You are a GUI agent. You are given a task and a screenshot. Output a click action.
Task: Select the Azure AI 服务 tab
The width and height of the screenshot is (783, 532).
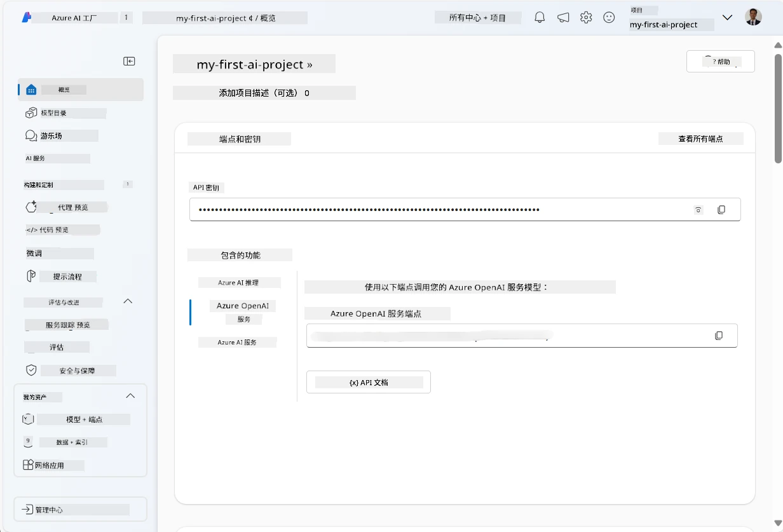pos(238,342)
